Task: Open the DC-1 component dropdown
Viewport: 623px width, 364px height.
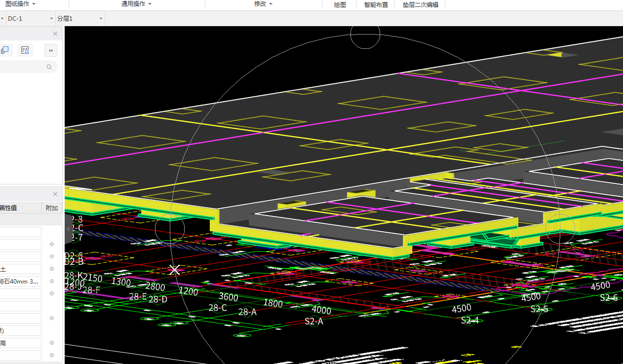Action: (x=30, y=18)
